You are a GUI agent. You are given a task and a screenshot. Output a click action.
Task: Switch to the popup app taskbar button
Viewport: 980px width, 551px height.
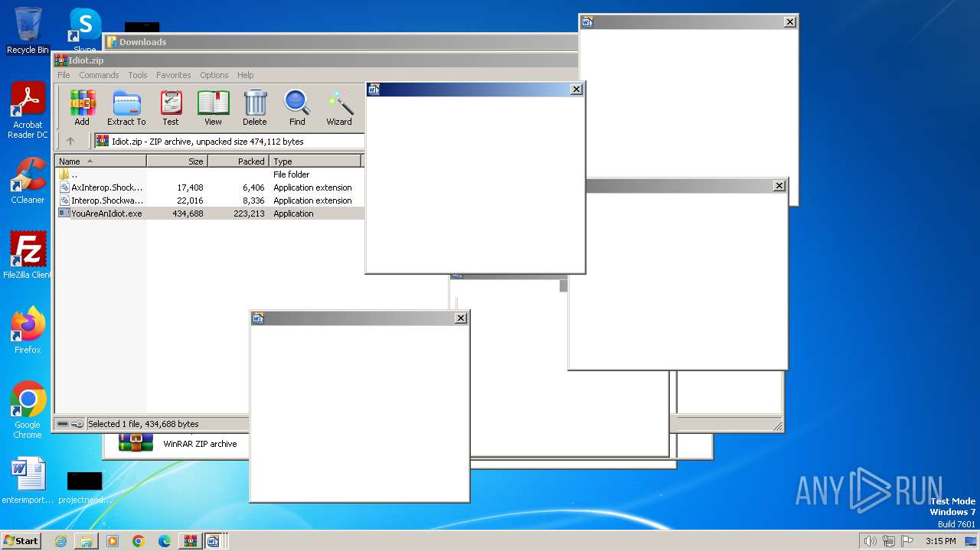point(214,541)
